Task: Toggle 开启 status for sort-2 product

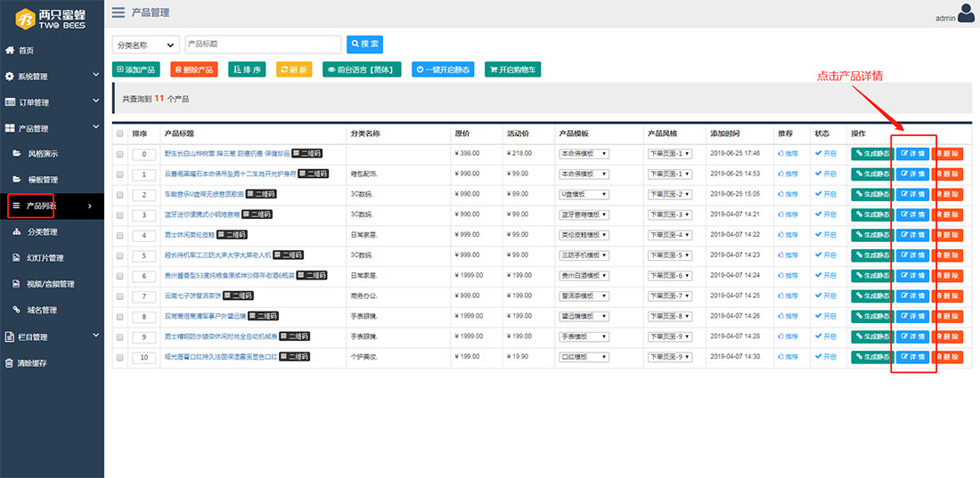Action: point(826,194)
